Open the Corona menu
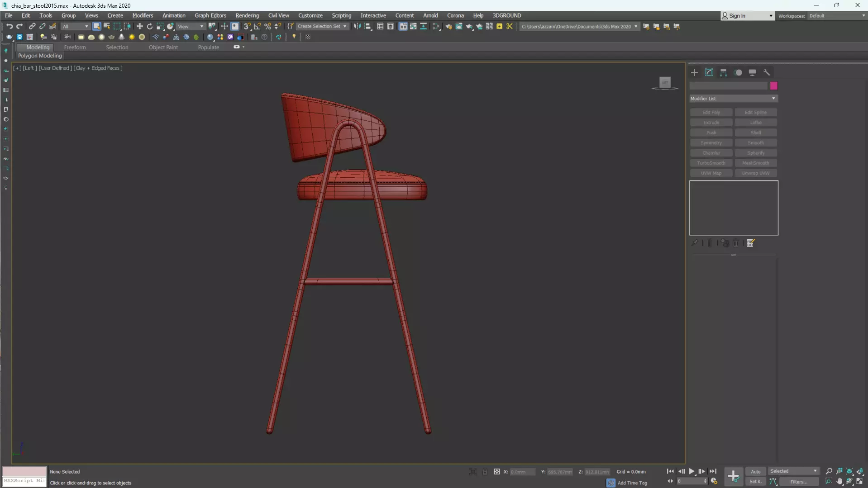Viewport: 868px width, 488px height. pos(455,15)
